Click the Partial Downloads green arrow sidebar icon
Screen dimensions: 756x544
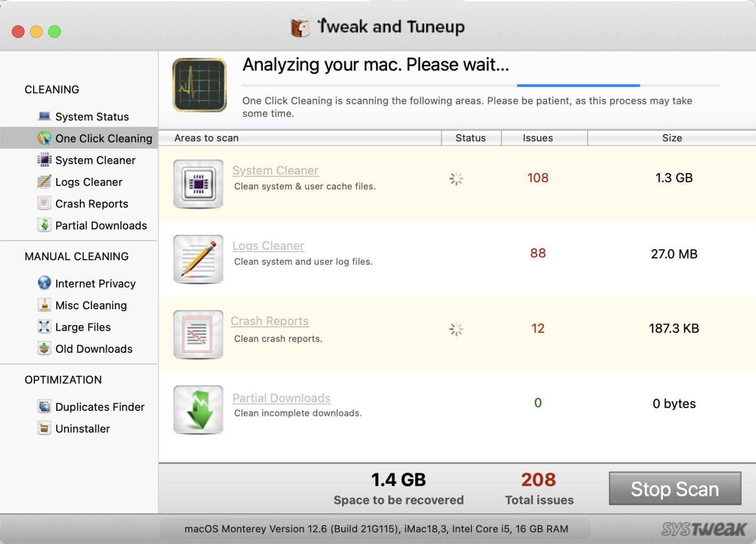tap(44, 225)
